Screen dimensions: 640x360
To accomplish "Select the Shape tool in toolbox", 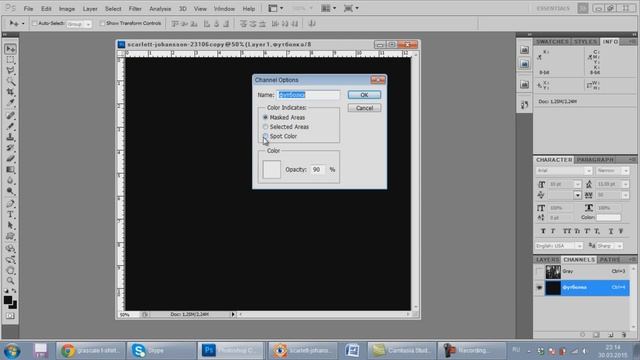I will pos(10,236).
